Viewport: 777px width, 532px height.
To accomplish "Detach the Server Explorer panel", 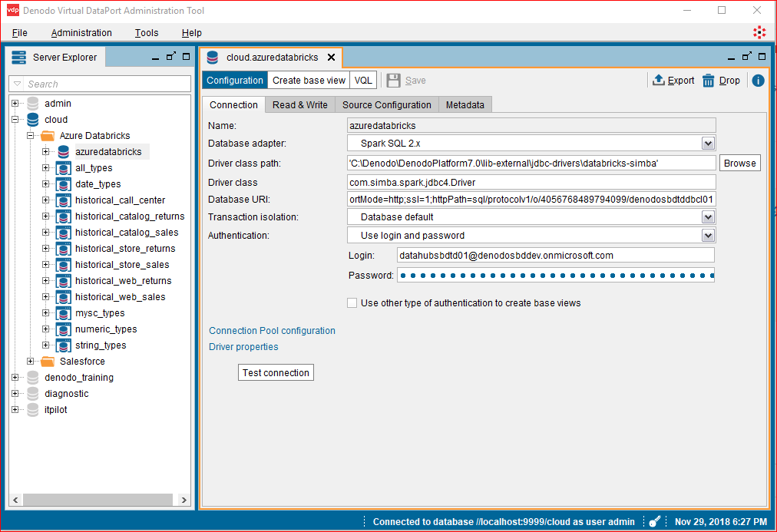I will (x=171, y=57).
